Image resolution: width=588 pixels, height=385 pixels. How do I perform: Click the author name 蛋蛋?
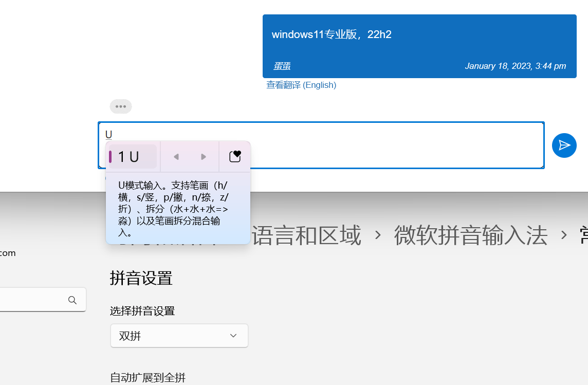[282, 66]
